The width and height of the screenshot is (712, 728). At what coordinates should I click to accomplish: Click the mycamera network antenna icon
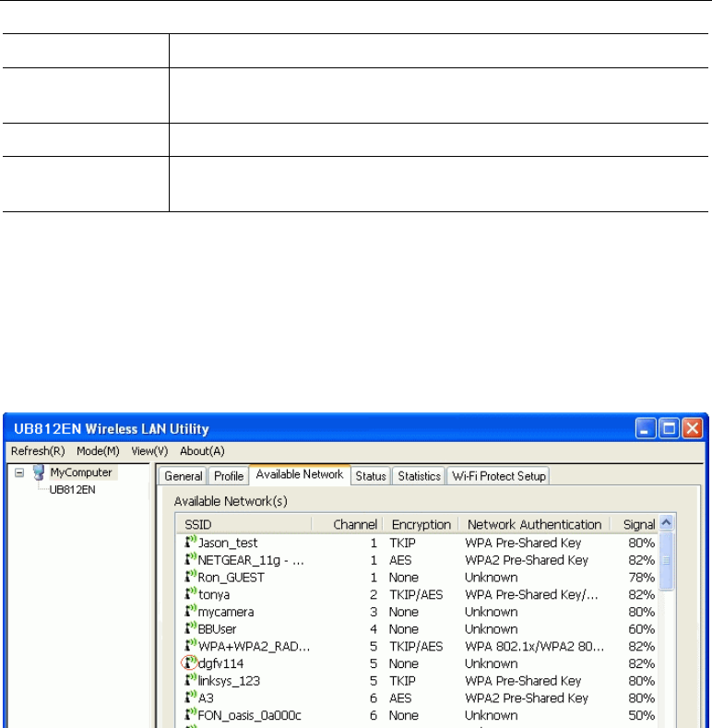pos(191,610)
